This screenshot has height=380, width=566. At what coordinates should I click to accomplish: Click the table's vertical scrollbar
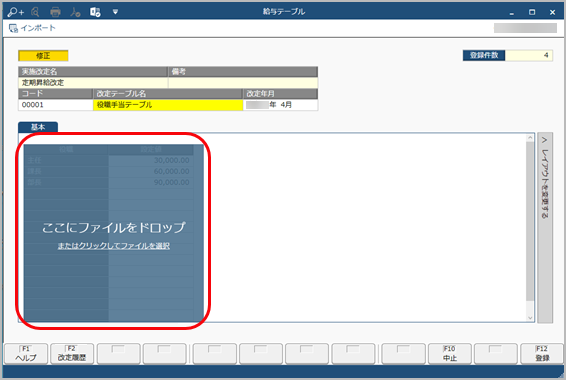point(530,221)
